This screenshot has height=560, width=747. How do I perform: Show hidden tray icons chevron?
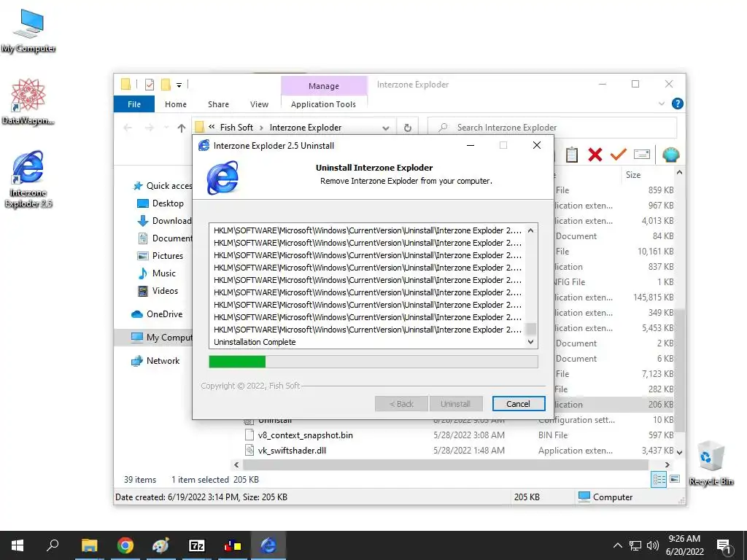[x=617, y=545]
